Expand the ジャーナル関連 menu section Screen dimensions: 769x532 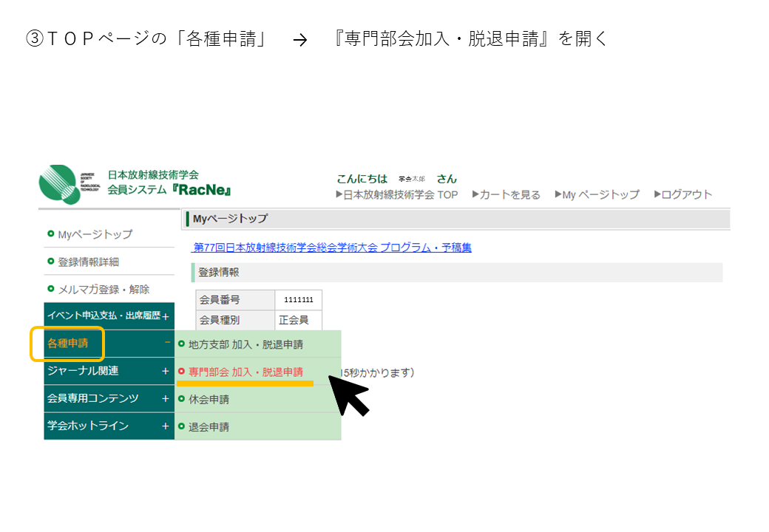pos(166,371)
